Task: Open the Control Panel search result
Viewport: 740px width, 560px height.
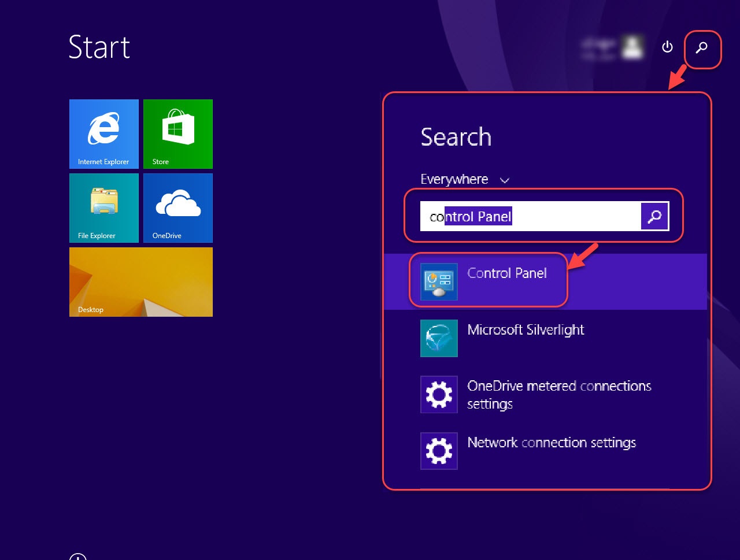Action: point(545,282)
